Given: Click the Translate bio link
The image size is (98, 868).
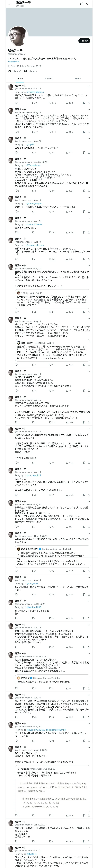Looking at the screenshot, I should (14, 62).
